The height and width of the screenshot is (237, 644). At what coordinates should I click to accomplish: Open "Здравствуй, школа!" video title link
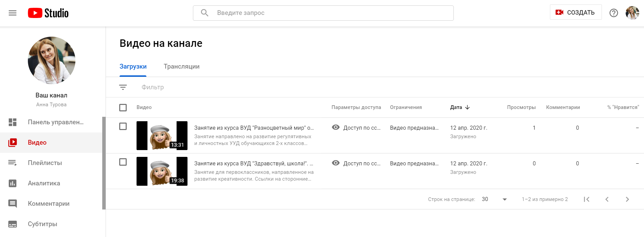point(253,163)
